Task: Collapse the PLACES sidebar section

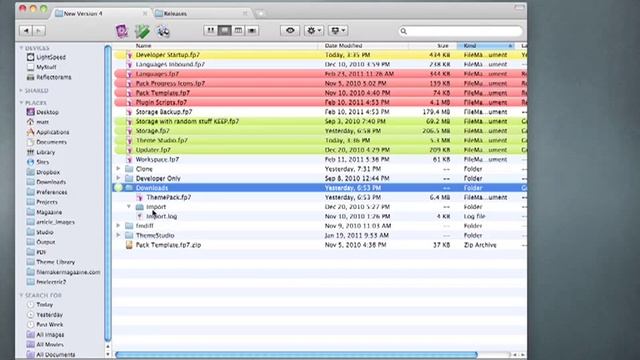Action: click(21, 102)
